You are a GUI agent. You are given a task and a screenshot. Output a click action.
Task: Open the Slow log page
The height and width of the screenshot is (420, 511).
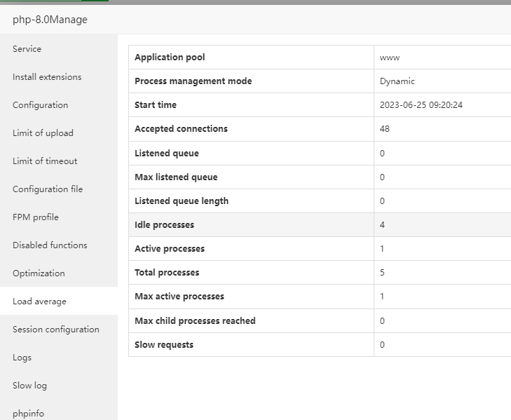32,386
